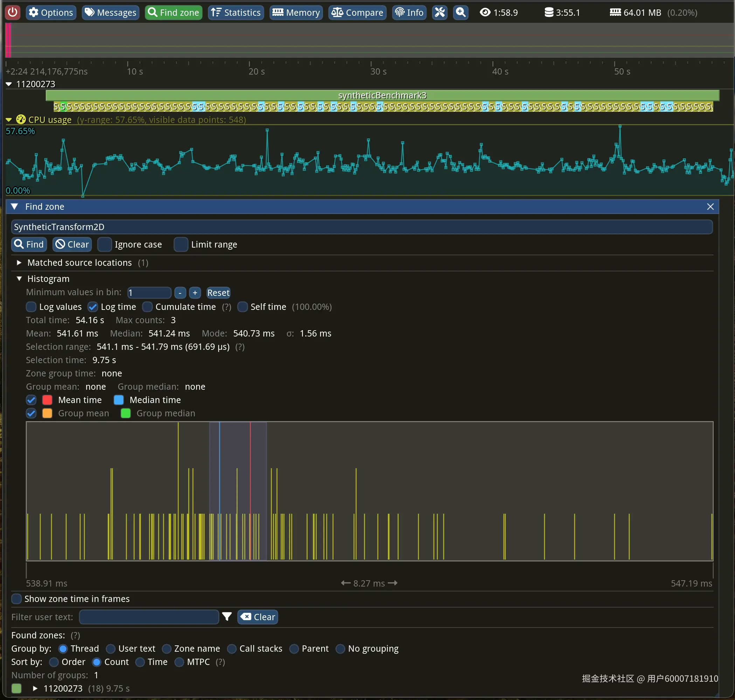Click the Find search button
This screenshot has height=700, width=735.
click(x=29, y=244)
